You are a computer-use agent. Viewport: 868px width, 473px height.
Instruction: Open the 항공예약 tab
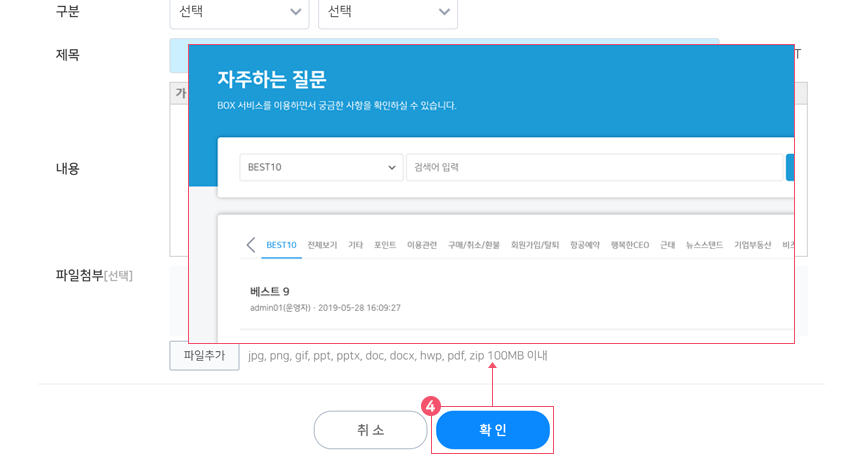[x=585, y=245]
